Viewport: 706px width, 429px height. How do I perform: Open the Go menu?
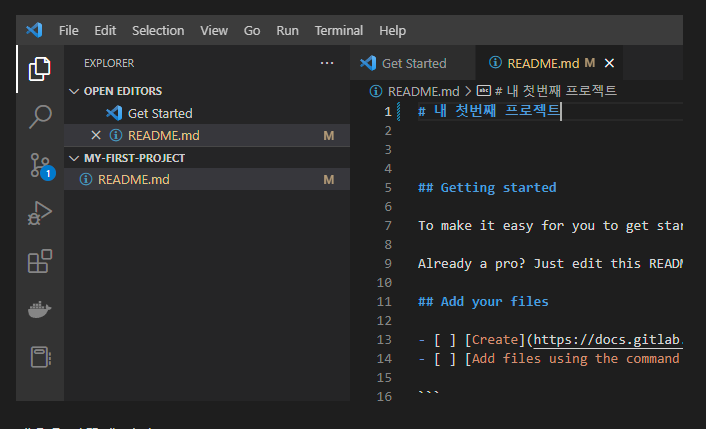252,31
